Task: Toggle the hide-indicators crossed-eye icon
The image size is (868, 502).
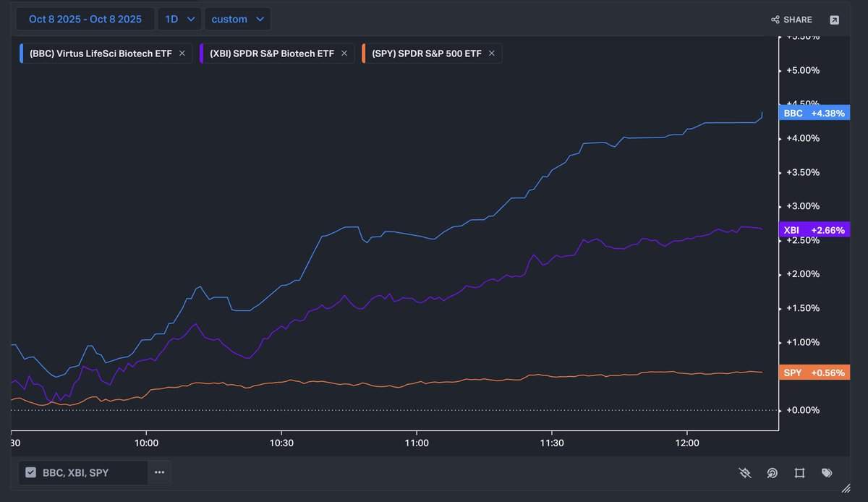Action: tap(746, 473)
